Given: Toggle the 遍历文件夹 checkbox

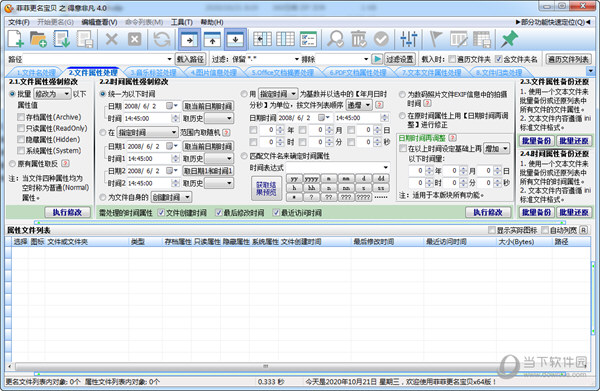Looking at the screenshot, I should tap(452, 59).
